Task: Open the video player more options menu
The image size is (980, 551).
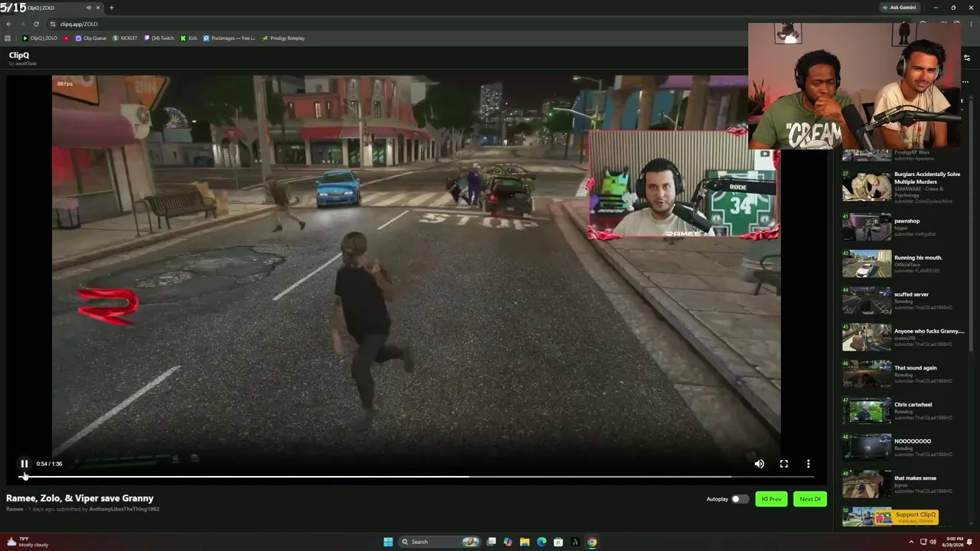Action: pos(808,464)
